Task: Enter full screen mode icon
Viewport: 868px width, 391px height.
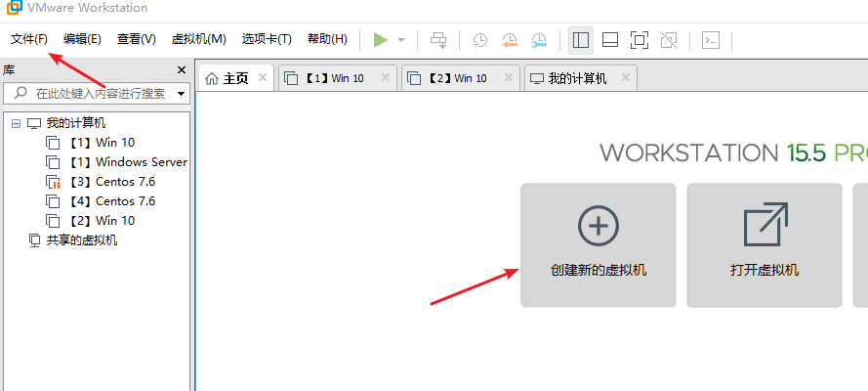Action: click(640, 40)
